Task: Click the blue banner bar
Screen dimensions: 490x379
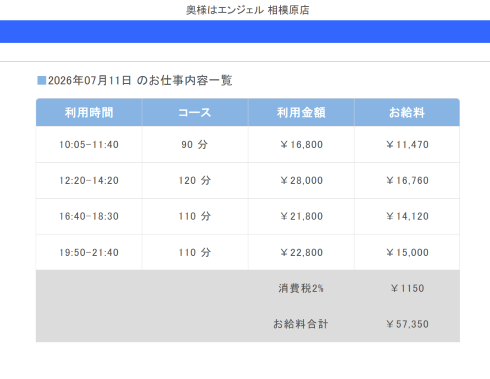Action: 245,31
